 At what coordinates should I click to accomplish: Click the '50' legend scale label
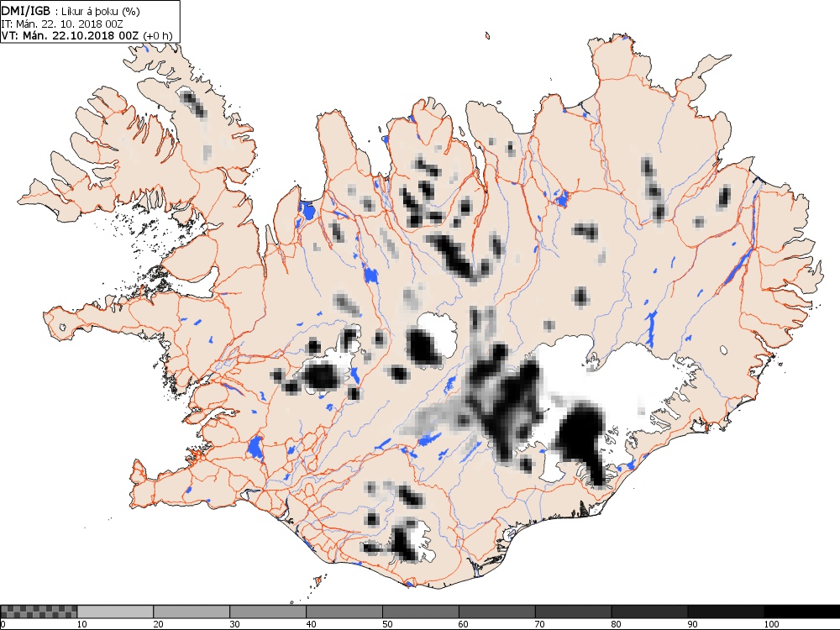[x=387, y=624]
